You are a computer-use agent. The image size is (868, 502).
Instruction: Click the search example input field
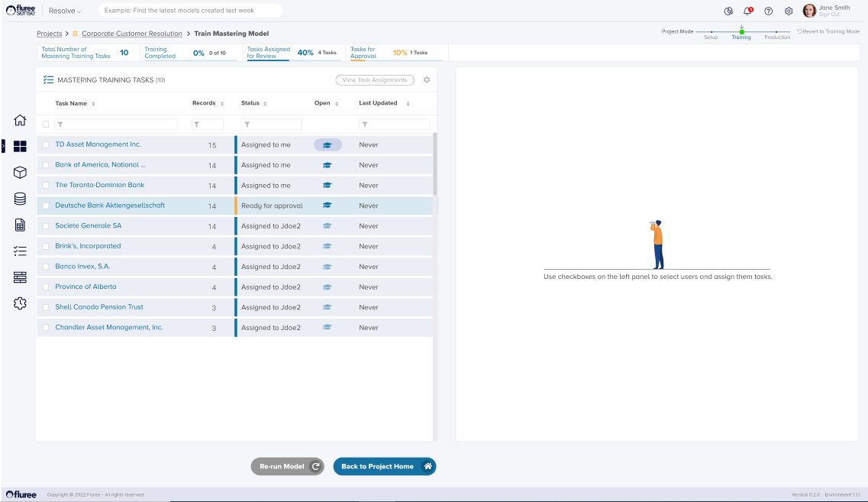(189, 11)
